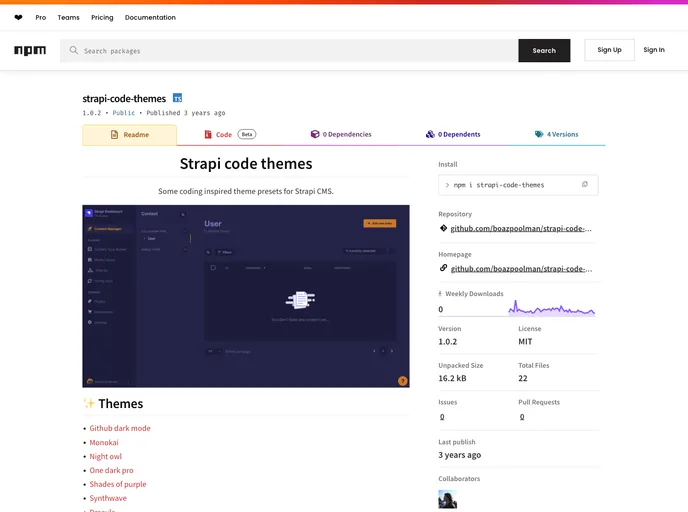Click the collaborator avatar thumbnail

(x=448, y=499)
